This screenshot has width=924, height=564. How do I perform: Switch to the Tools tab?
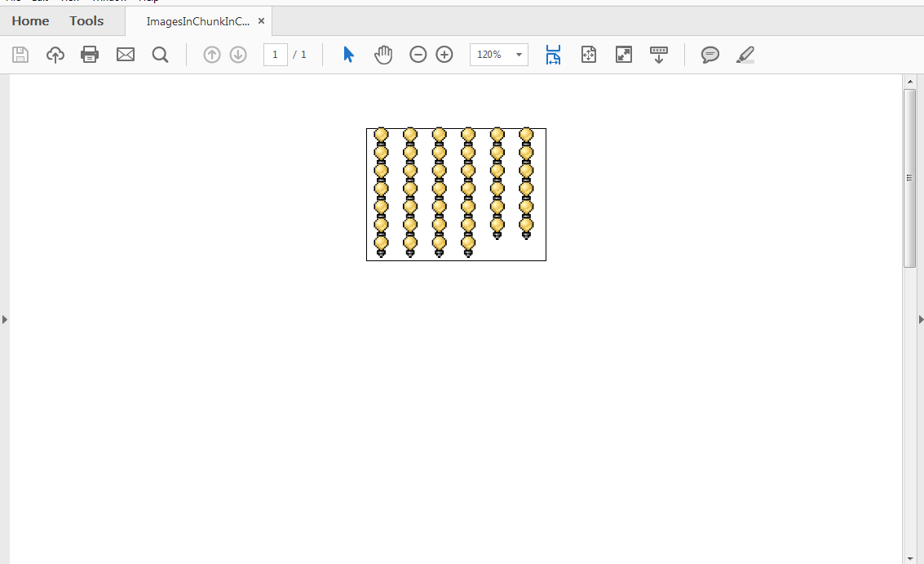click(86, 21)
